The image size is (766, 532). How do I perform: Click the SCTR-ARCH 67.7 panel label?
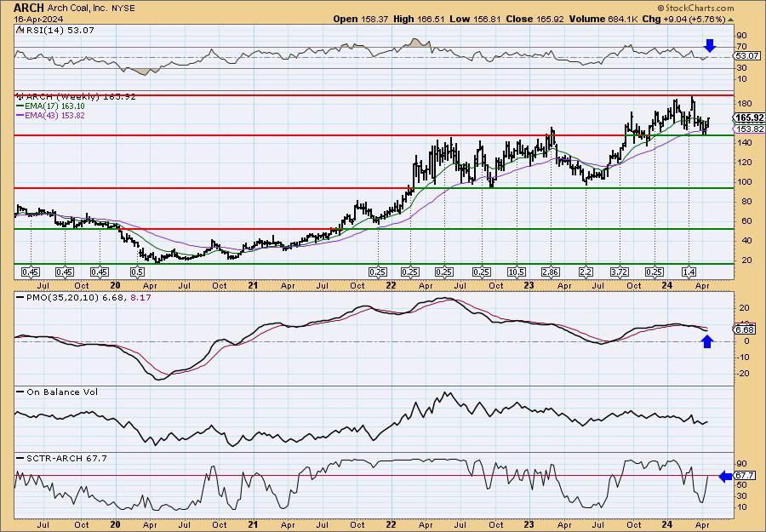[x=66, y=458]
